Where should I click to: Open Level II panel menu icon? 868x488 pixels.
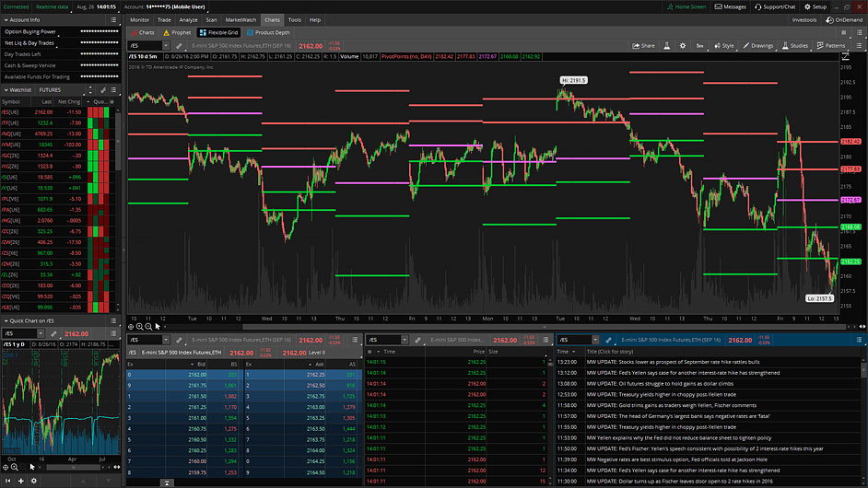355,340
